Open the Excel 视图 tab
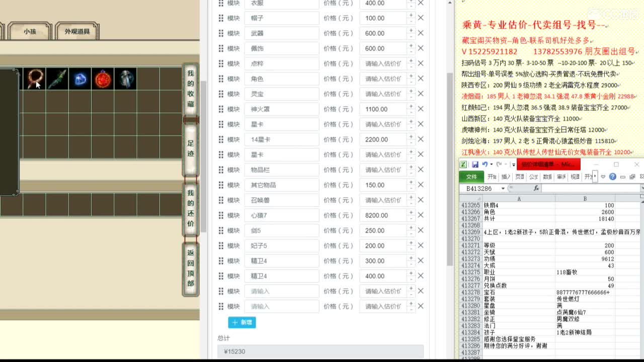644x362 pixels. click(575, 176)
